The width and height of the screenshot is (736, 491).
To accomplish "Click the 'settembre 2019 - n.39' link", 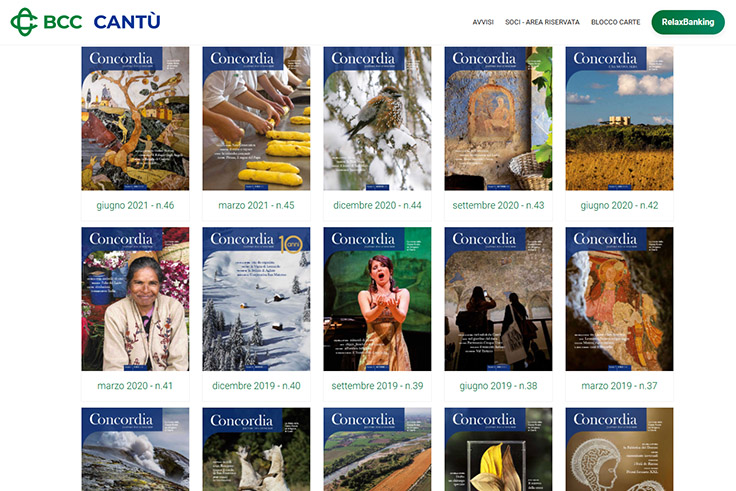I will point(377,386).
